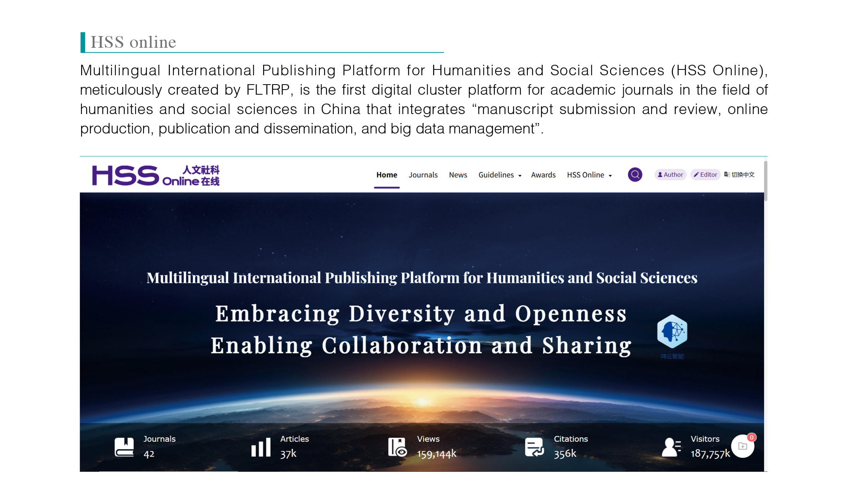Image resolution: width=848 pixels, height=504 pixels.
Task: Open the purple search icon
Action: click(x=635, y=175)
